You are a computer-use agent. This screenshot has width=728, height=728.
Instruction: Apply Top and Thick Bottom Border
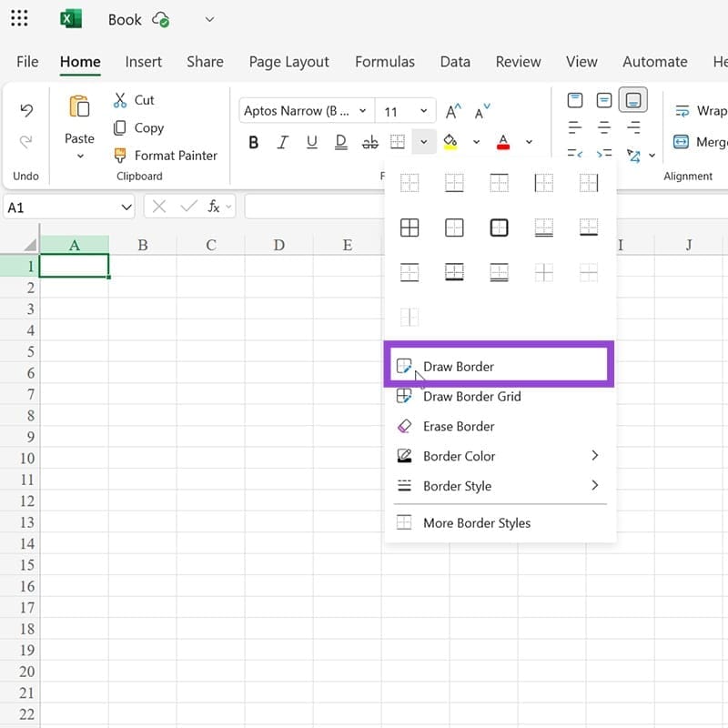(454, 272)
